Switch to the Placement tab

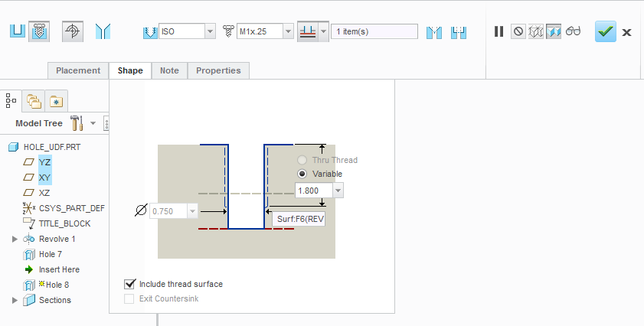tap(78, 70)
